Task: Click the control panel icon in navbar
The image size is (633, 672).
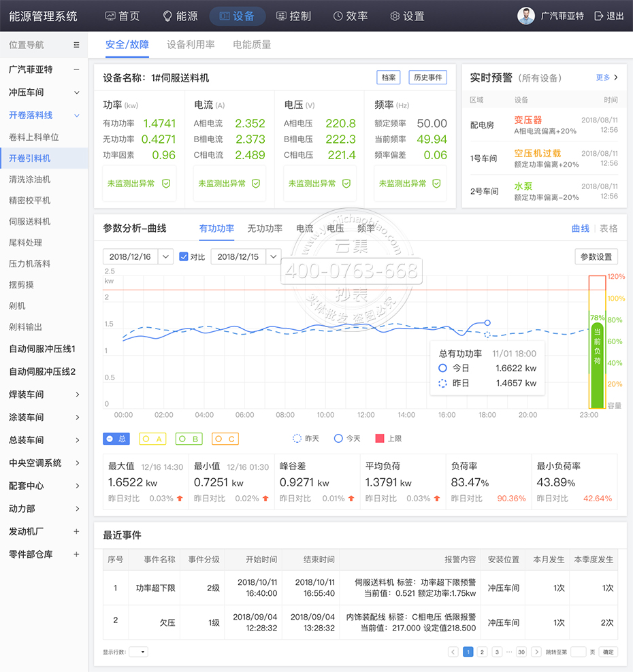Action: [281, 16]
